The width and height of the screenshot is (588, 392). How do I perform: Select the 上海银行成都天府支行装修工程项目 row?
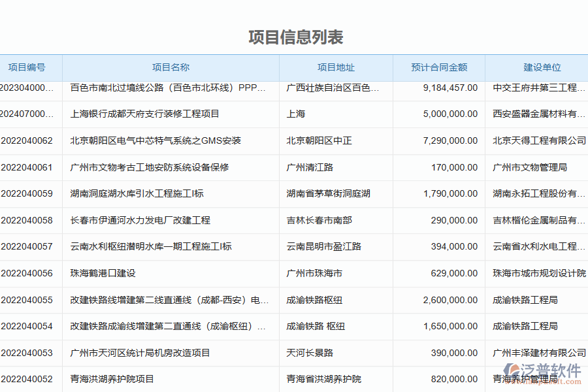tap(145, 114)
